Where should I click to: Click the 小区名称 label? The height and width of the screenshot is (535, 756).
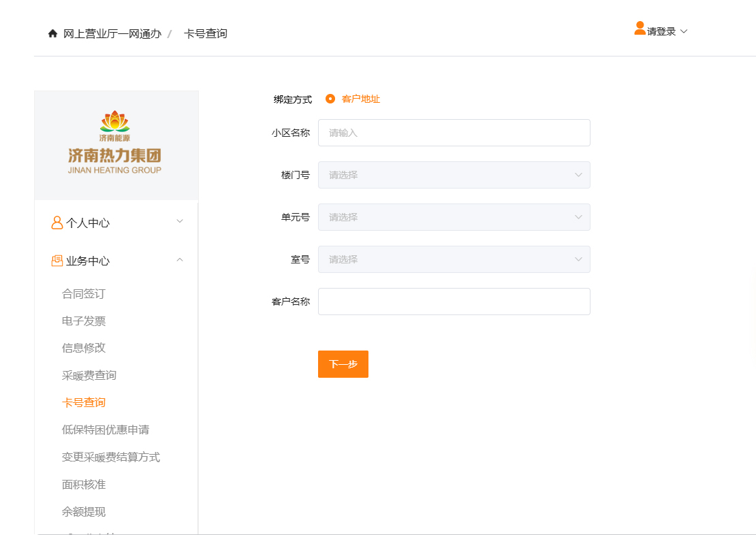pos(291,133)
